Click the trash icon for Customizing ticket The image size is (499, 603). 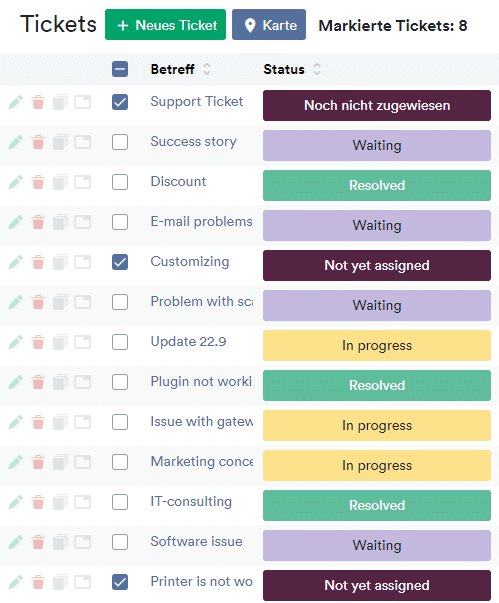tap(38, 262)
